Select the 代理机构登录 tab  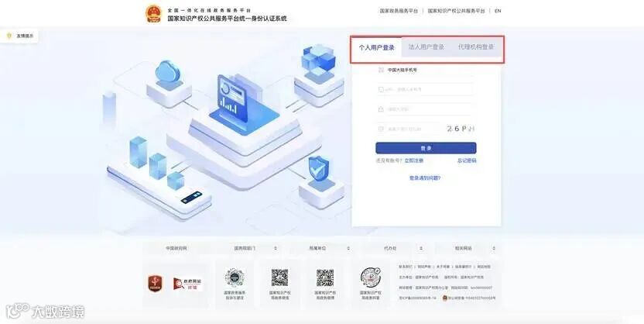coord(476,47)
